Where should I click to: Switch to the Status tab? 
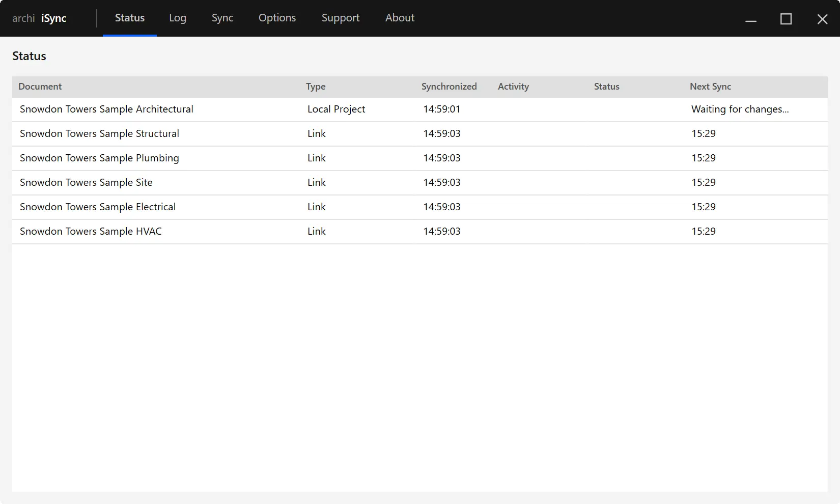(x=129, y=18)
